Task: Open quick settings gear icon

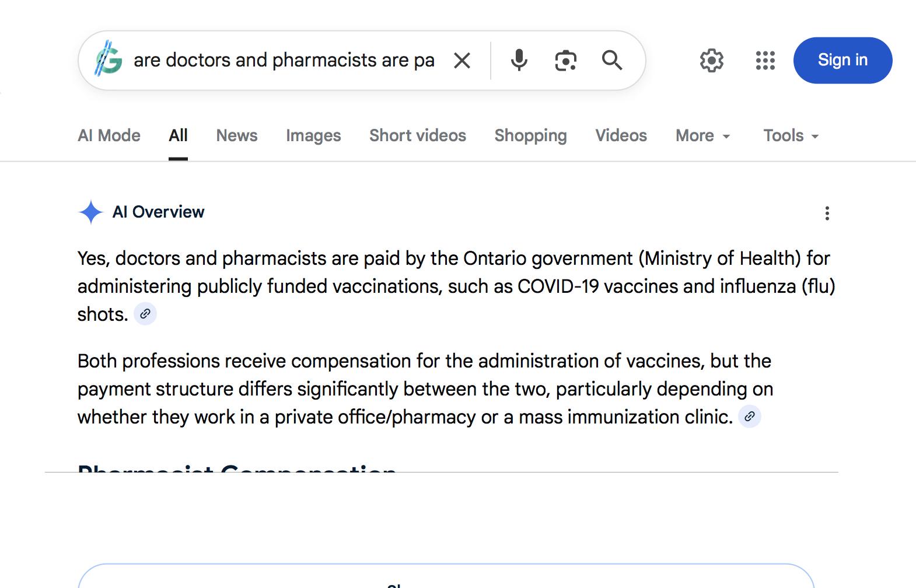Action: 711,60
